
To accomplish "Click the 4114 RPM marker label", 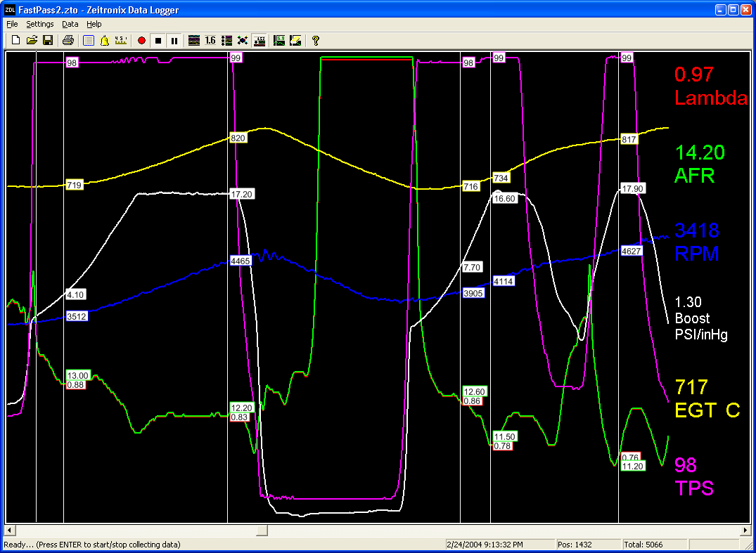I will pos(504,281).
